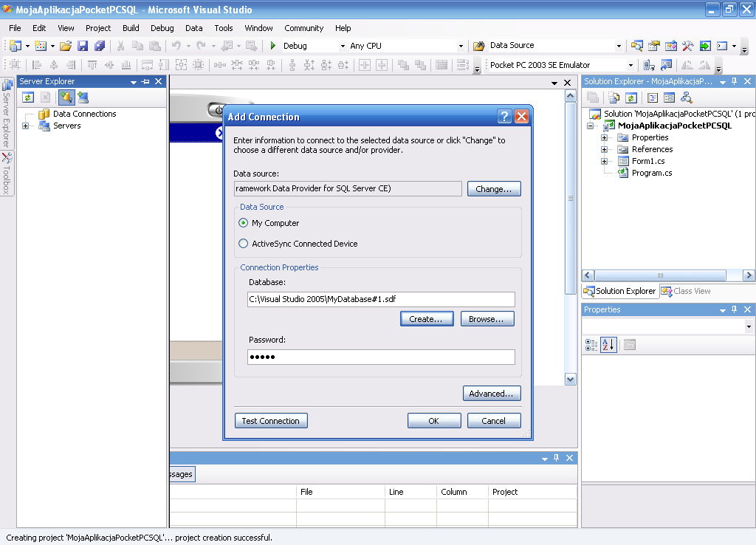
Task: Open the Data menu
Action: tap(194, 28)
